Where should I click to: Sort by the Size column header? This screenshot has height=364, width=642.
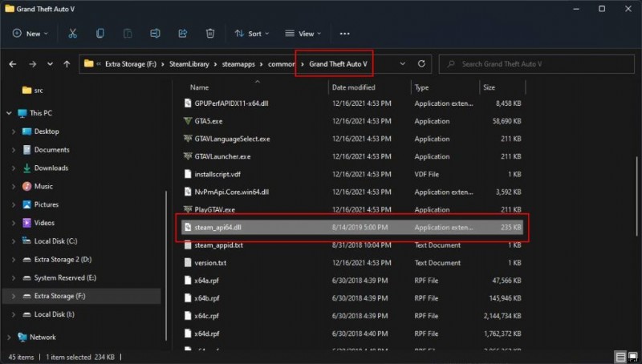pos(489,87)
